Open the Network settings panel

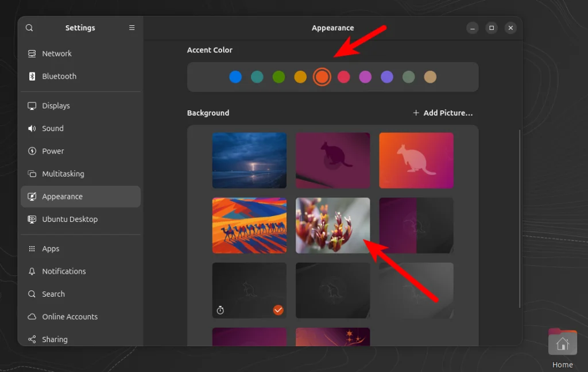(57, 53)
